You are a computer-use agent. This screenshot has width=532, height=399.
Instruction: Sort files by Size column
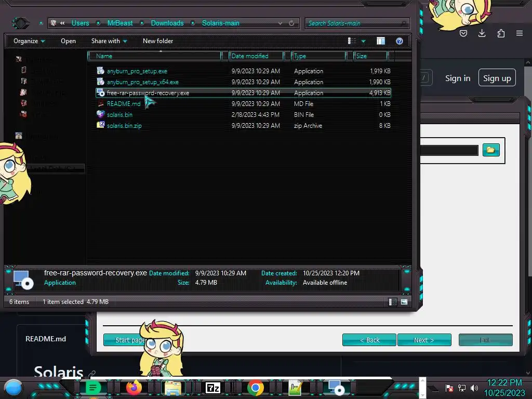pos(370,56)
